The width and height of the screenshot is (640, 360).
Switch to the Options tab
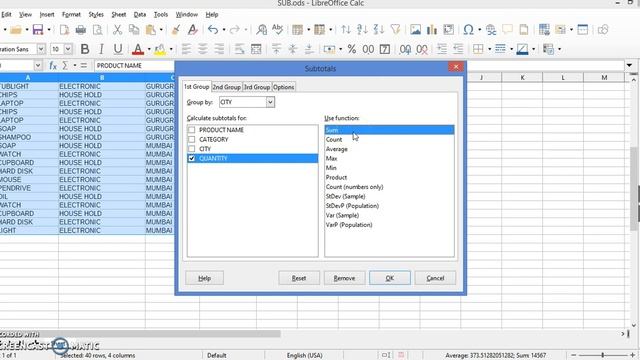point(284,87)
